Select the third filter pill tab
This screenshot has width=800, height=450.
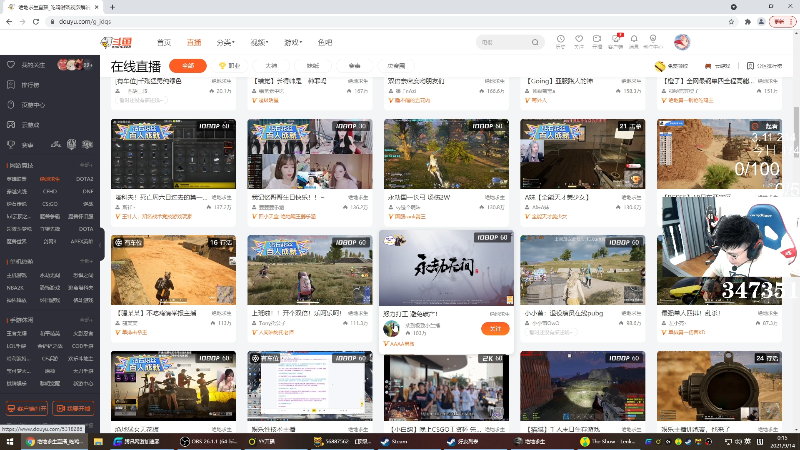(x=271, y=66)
